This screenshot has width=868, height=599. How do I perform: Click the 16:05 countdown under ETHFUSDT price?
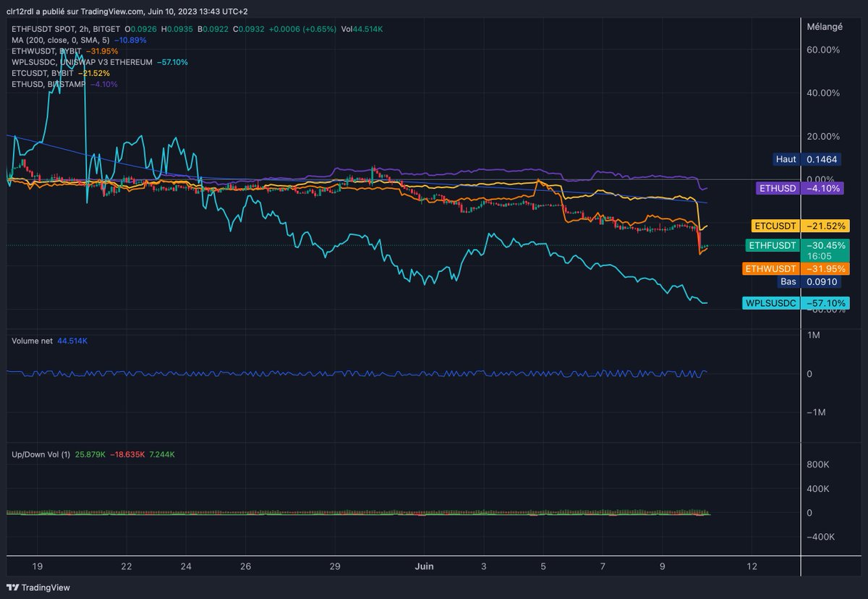(818, 256)
